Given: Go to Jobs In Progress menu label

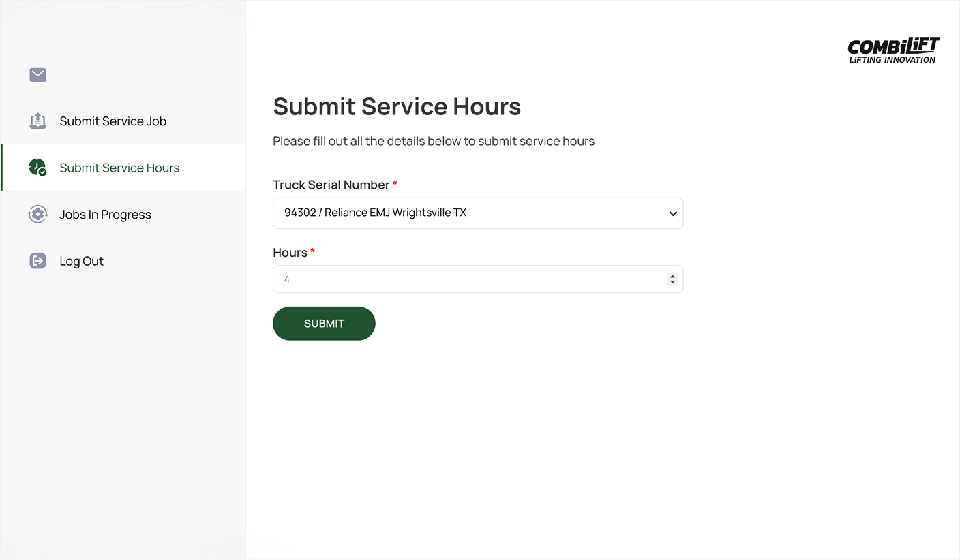Looking at the screenshot, I should [x=105, y=215].
